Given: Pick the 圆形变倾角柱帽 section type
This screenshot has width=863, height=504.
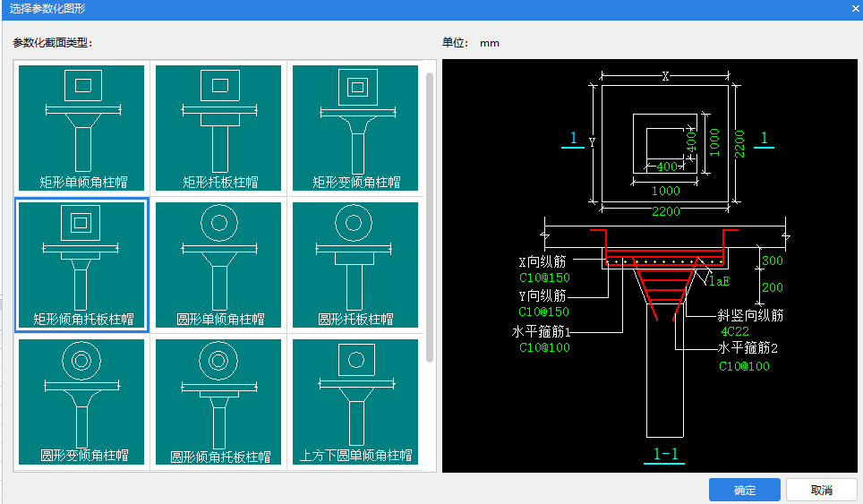Looking at the screenshot, I should [x=81, y=402].
